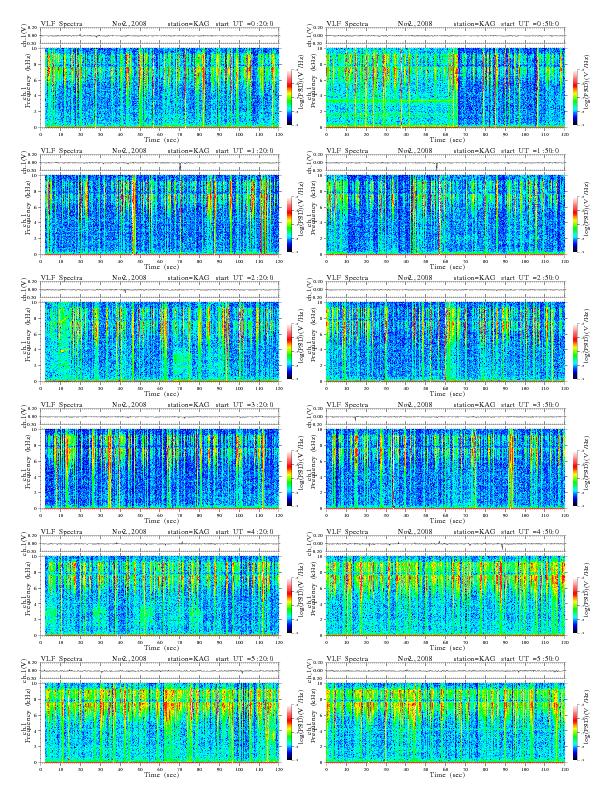The image size is (612, 792).
Task: Click the 'VLF Spectra' heading of the 5:50:0 plot
Action: [347, 659]
